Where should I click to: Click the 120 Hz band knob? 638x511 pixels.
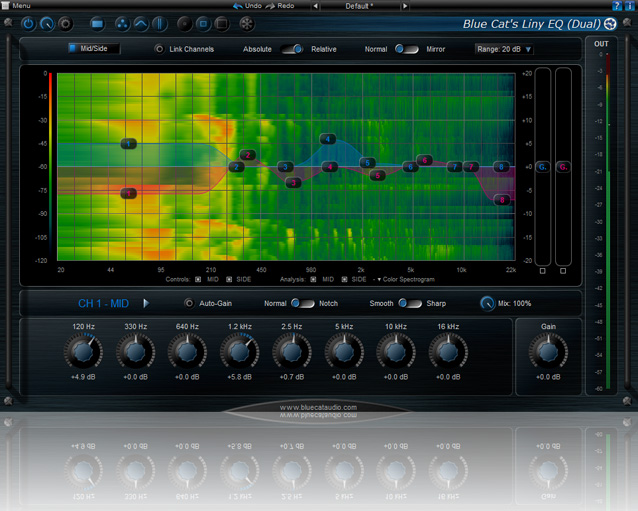point(83,352)
